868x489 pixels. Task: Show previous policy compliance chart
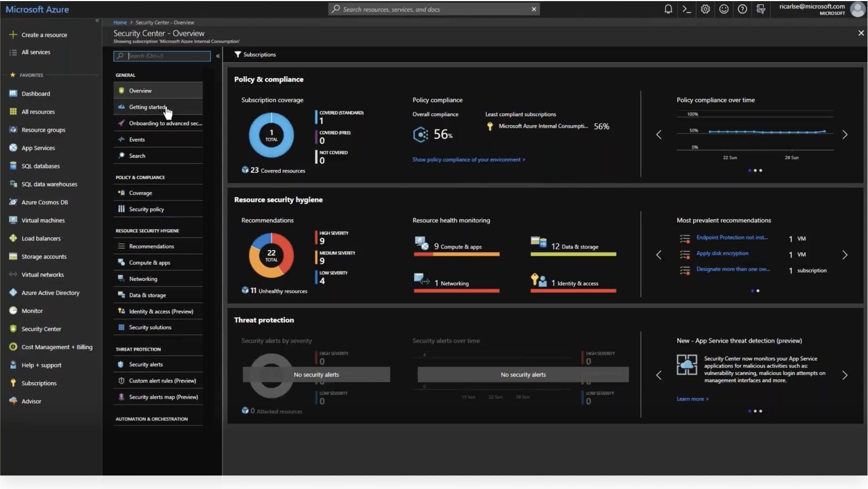coord(659,135)
